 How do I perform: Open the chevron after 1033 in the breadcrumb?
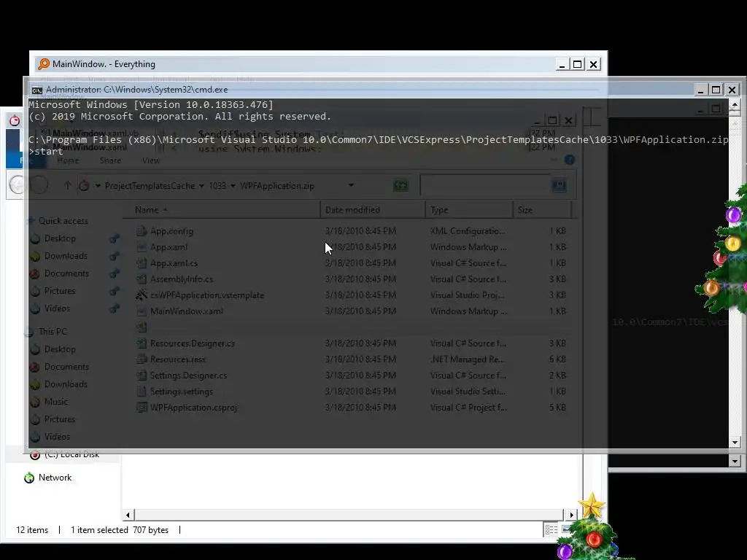[233, 186]
